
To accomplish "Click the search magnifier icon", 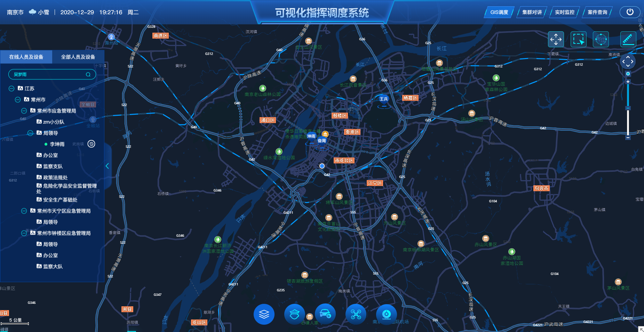I will click(x=88, y=74).
